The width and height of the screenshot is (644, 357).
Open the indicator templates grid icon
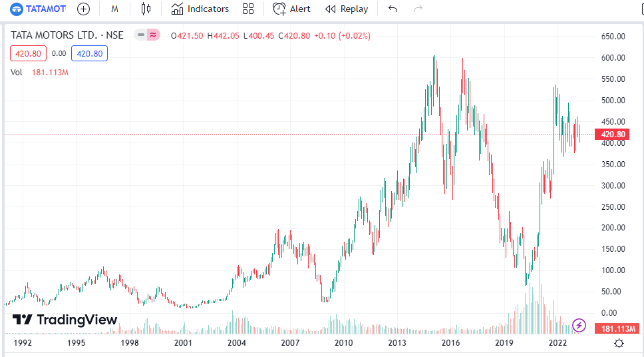pyautogui.click(x=248, y=9)
